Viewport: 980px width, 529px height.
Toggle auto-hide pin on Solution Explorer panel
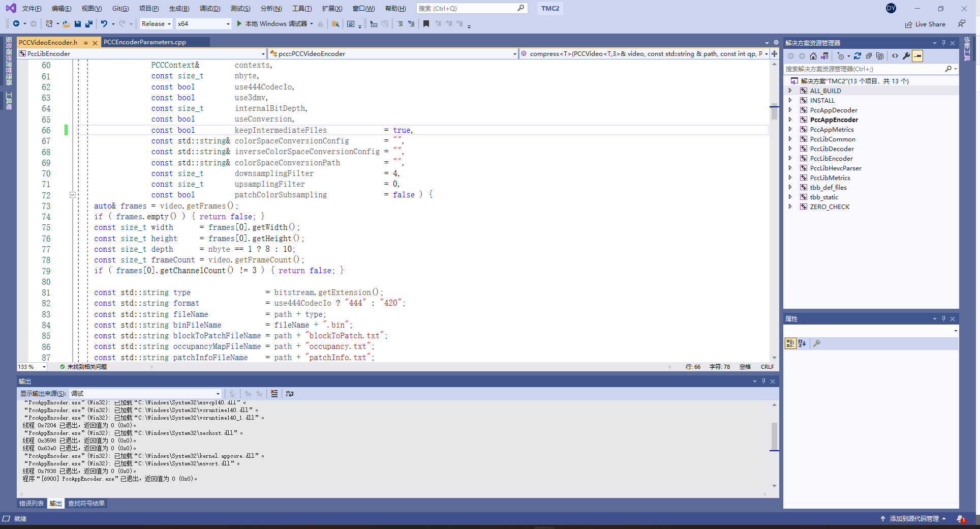click(x=943, y=43)
